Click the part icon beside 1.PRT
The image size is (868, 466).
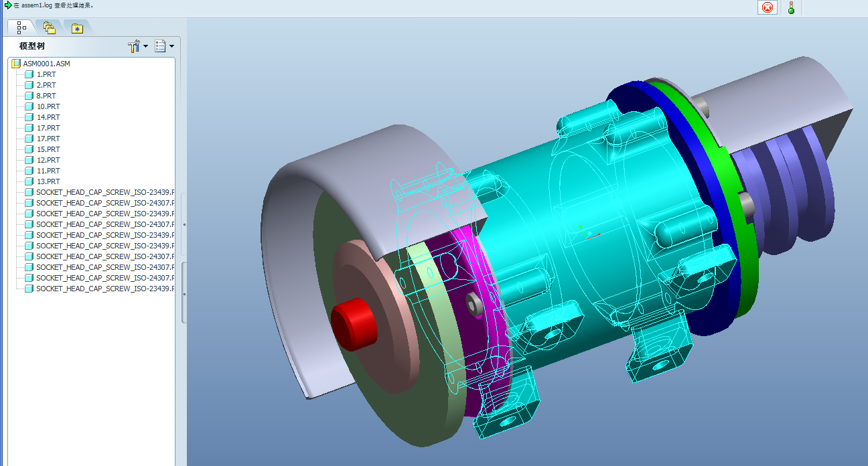[x=29, y=74]
